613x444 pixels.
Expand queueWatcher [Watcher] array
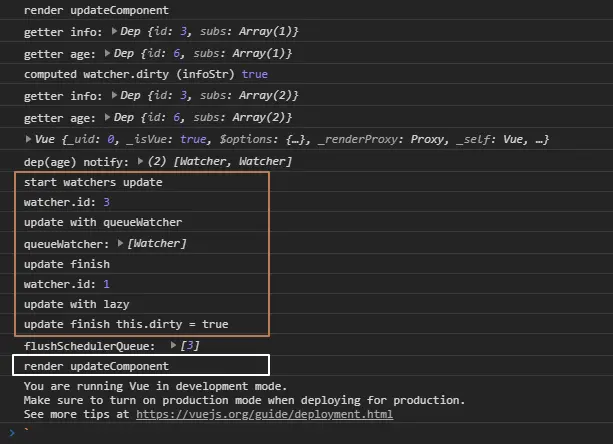click(x=120, y=243)
